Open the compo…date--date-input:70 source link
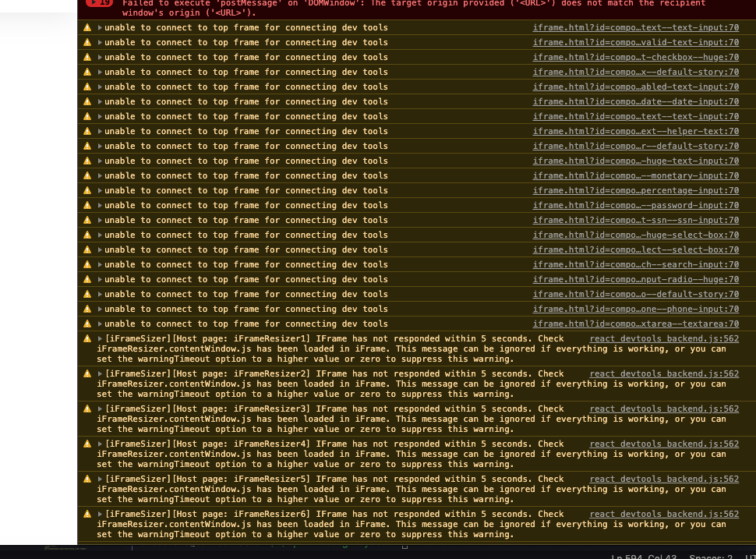 tap(635, 102)
